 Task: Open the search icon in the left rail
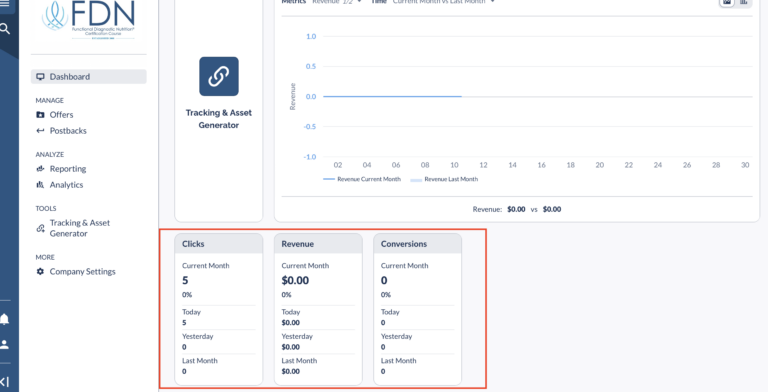click(x=5, y=28)
